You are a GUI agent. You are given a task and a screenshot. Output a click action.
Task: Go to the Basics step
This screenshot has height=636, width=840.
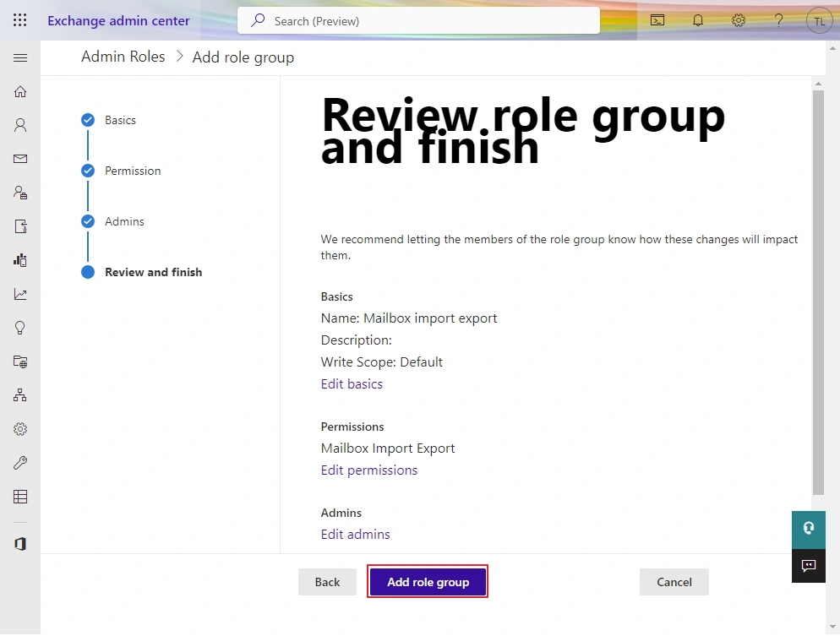point(120,120)
